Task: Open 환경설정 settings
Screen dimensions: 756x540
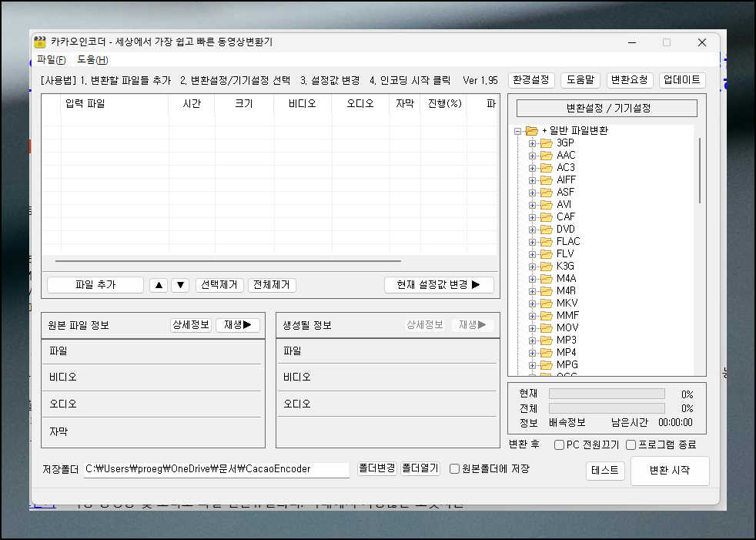Action: (531, 80)
